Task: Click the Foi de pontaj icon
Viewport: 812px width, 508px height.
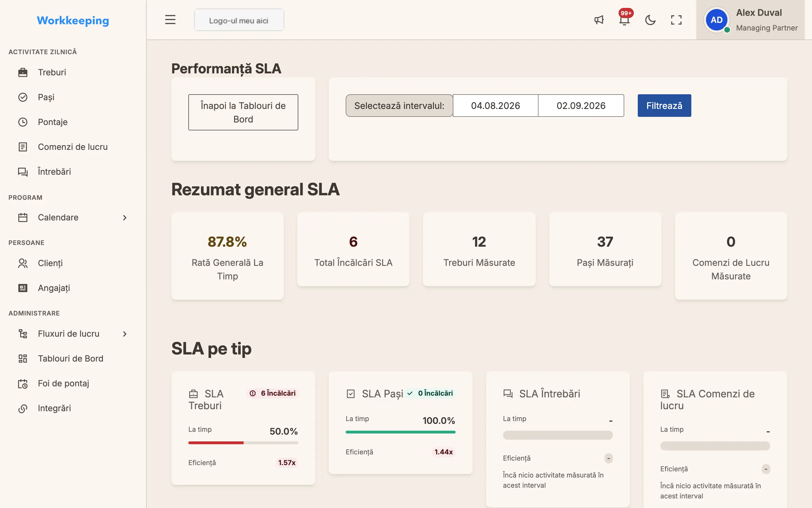Action: coord(23,383)
